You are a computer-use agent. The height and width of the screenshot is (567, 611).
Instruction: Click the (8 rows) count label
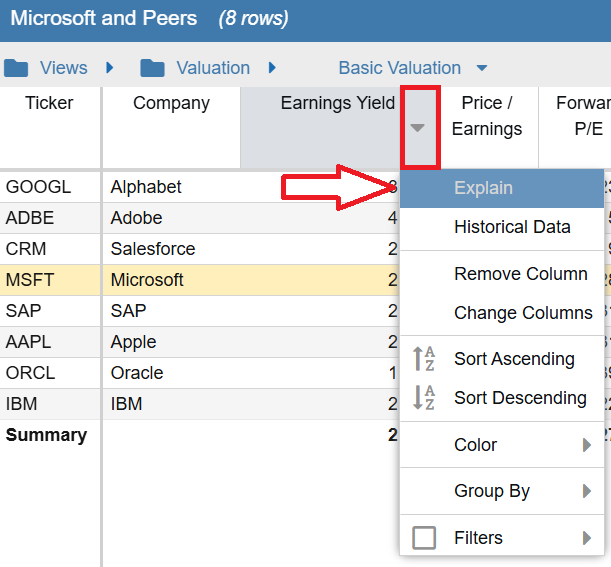(x=254, y=18)
